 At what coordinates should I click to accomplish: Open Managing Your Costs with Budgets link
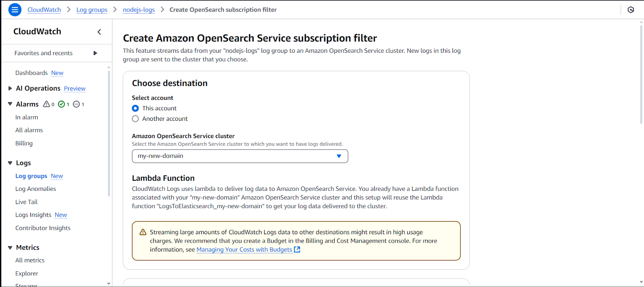[244, 250]
